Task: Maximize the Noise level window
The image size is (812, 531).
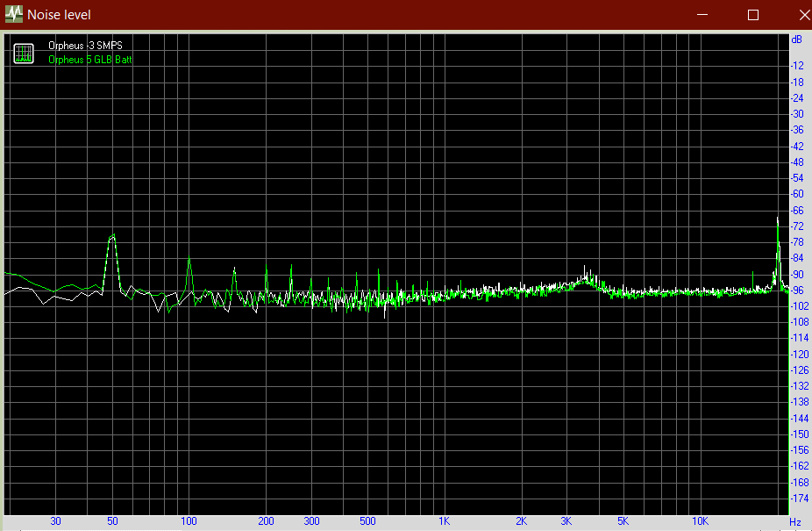Action: (x=753, y=15)
